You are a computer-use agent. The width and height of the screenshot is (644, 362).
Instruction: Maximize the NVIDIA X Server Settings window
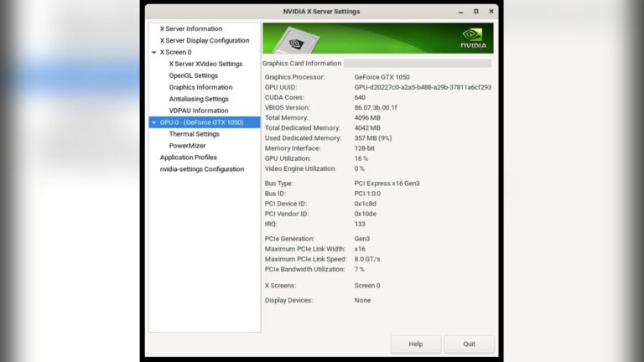click(x=476, y=12)
